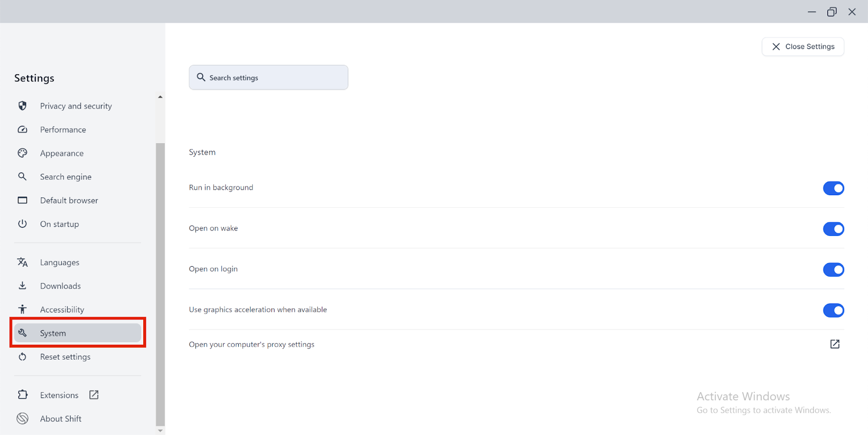Open the Reset settings page
Image resolution: width=868 pixels, height=435 pixels.
(65, 357)
